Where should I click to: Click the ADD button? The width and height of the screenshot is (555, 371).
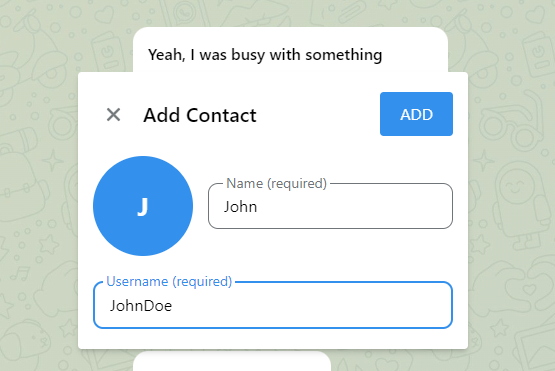[x=416, y=114]
